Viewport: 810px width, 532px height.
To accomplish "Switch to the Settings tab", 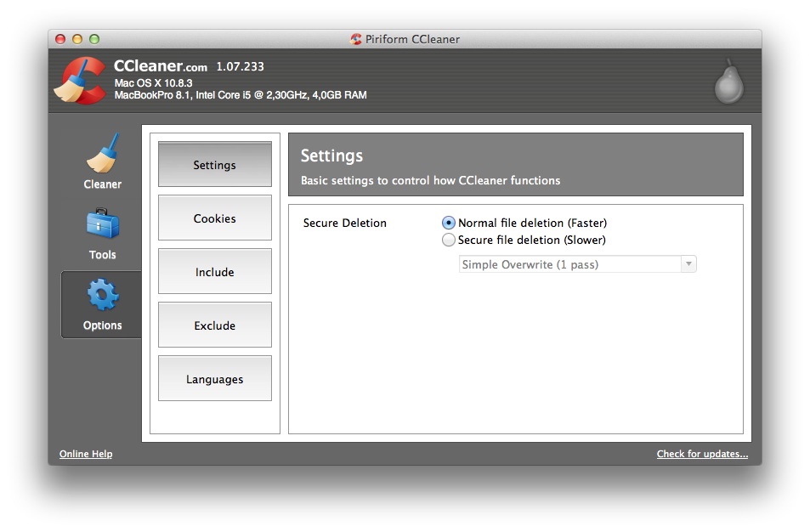I will click(214, 164).
